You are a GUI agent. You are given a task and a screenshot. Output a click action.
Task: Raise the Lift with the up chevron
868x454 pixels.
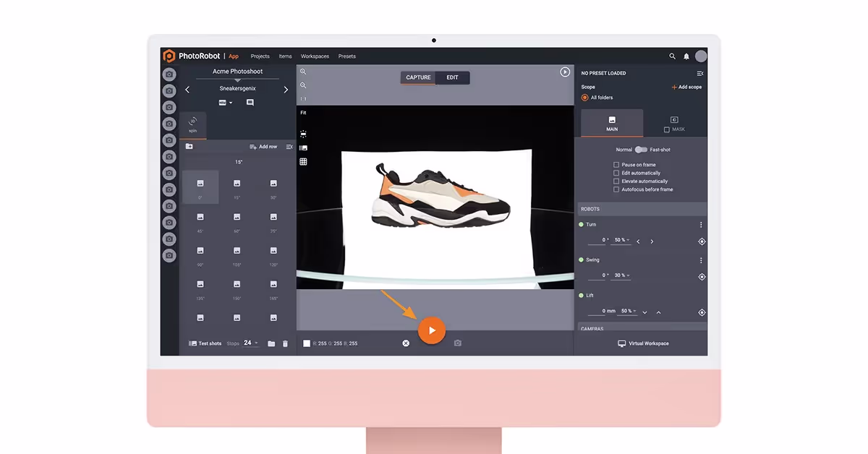point(658,312)
